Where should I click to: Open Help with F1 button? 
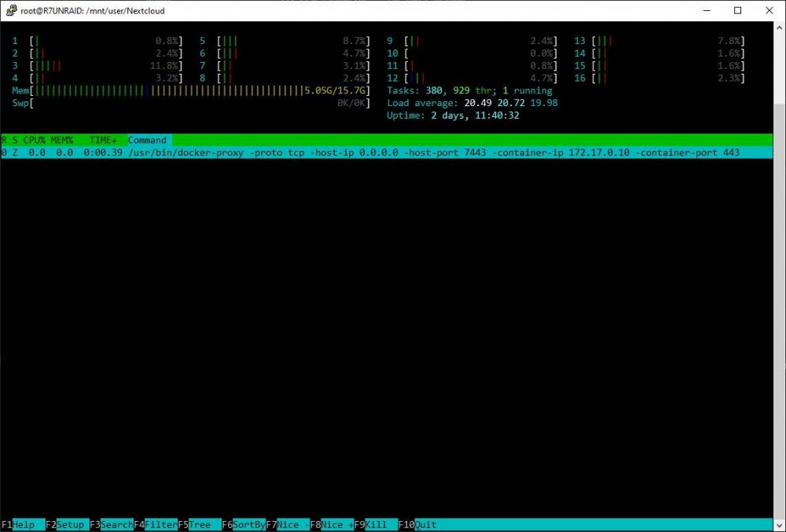pyautogui.click(x=23, y=524)
